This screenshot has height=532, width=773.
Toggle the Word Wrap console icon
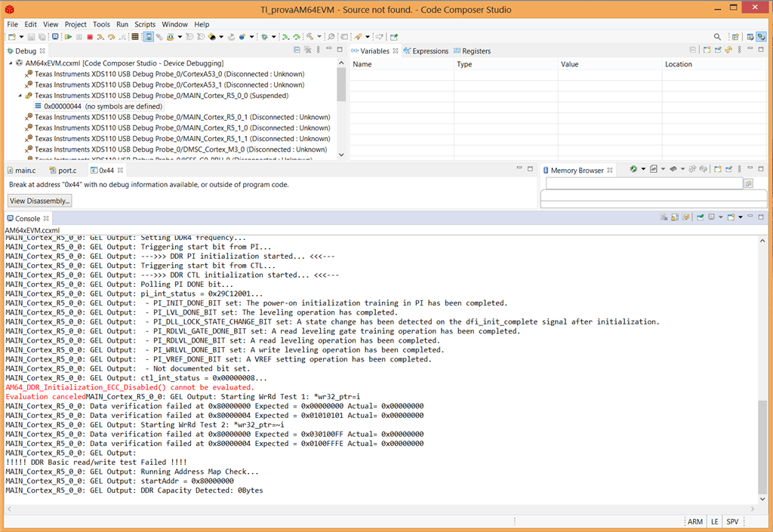pyautogui.click(x=685, y=217)
